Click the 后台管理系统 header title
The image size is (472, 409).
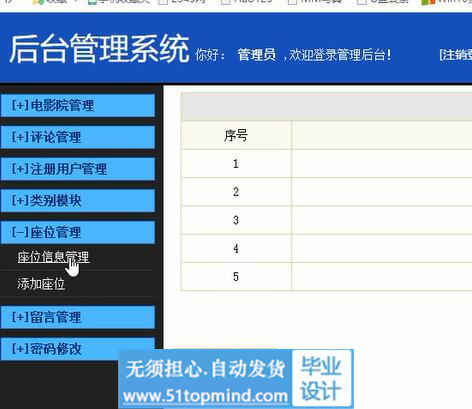99,49
